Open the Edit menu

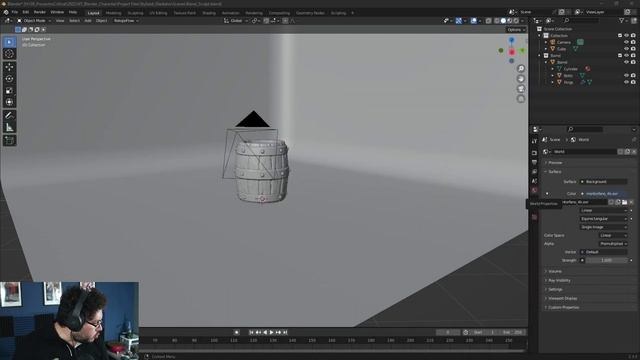click(x=26, y=12)
